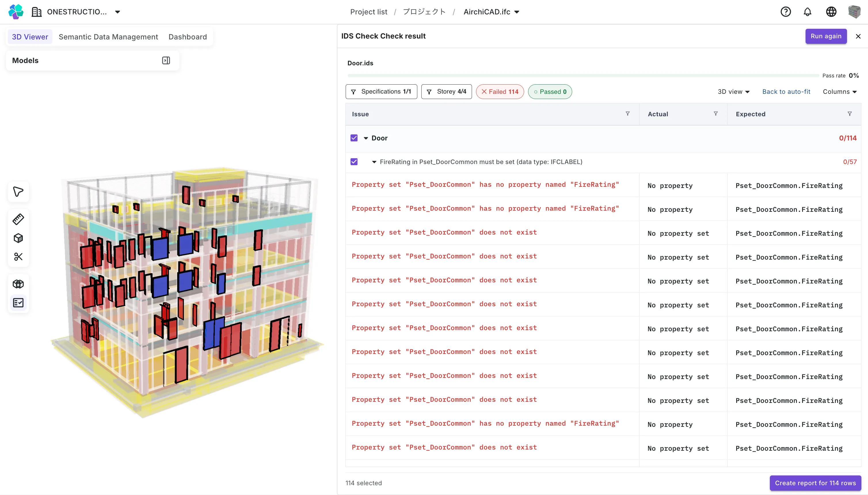Open the Storey 4/4 filter

point(446,92)
